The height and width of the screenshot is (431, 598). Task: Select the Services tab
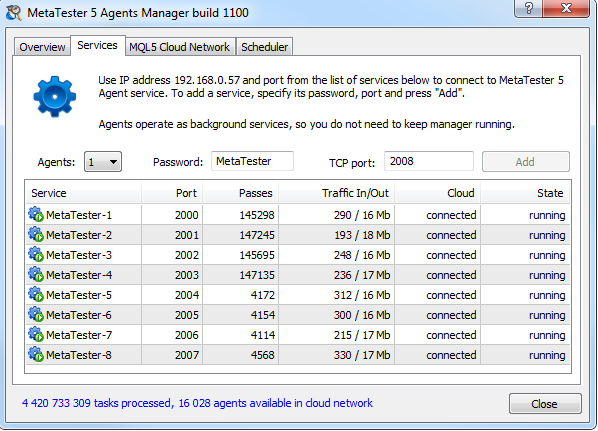97,45
